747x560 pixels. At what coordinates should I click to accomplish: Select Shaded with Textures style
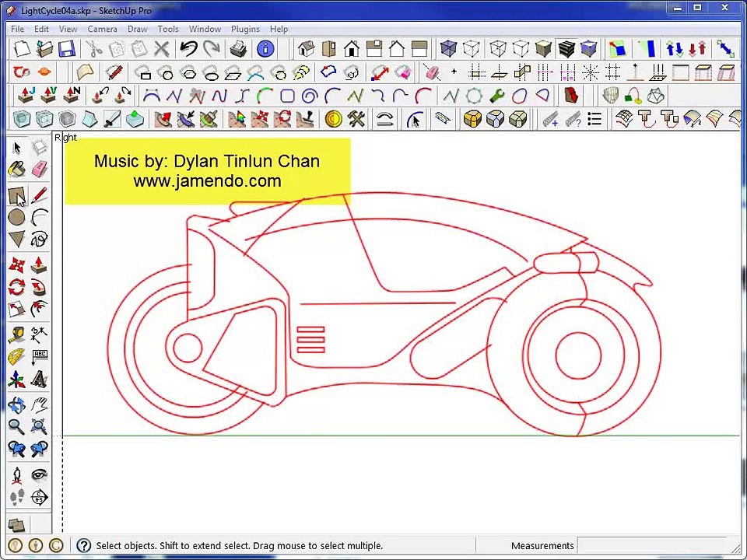(x=566, y=48)
